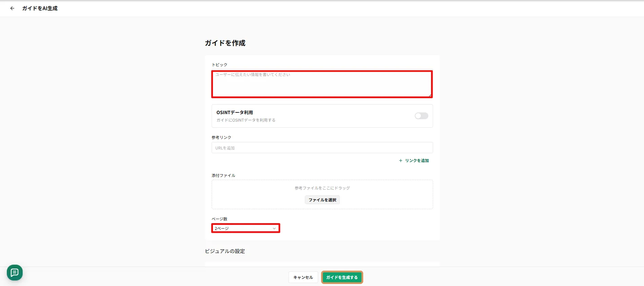Image resolution: width=644 pixels, height=286 pixels.
Task: Click the キャンセル button
Action: tap(303, 277)
